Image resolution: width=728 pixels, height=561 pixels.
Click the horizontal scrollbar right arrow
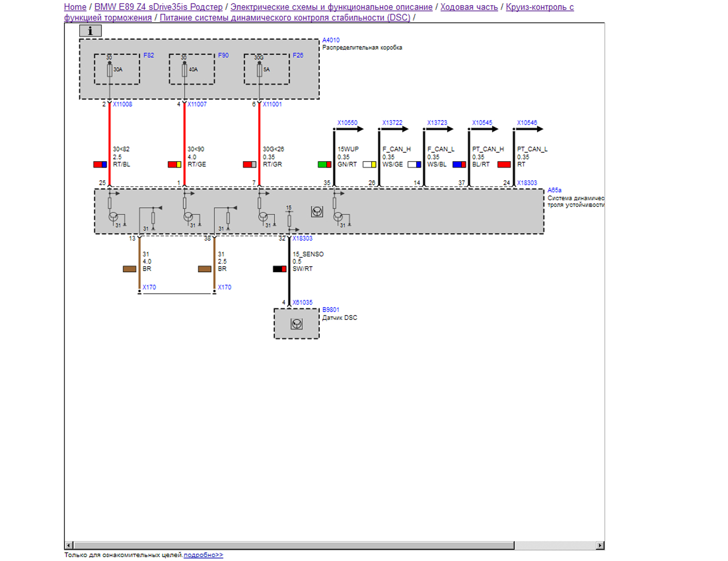click(600, 545)
